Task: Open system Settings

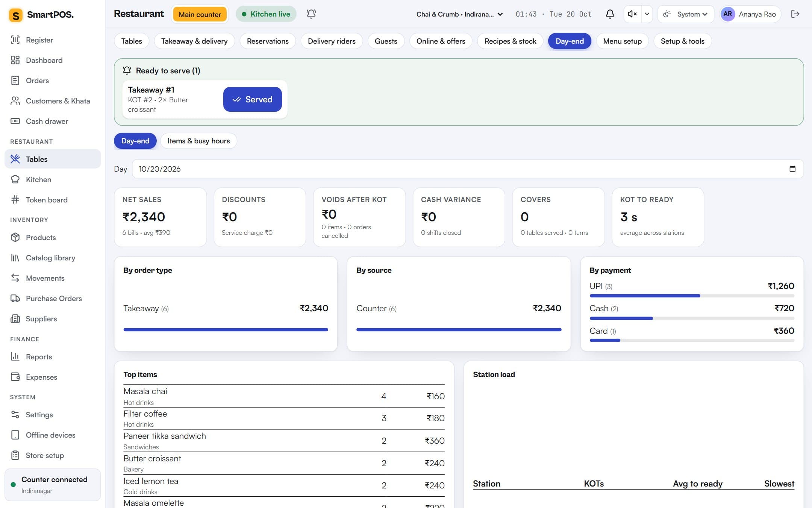Action: point(53,415)
